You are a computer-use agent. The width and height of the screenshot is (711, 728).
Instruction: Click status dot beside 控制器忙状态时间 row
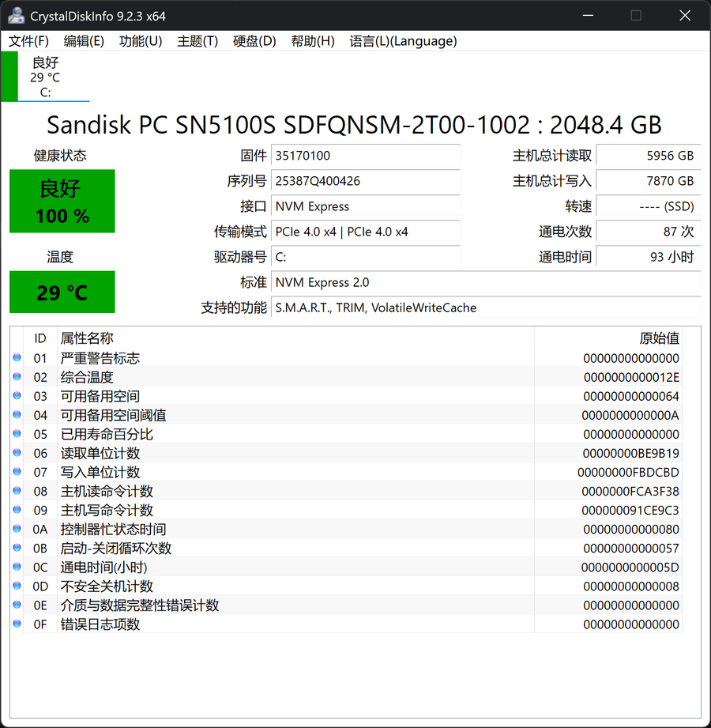(x=17, y=529)
